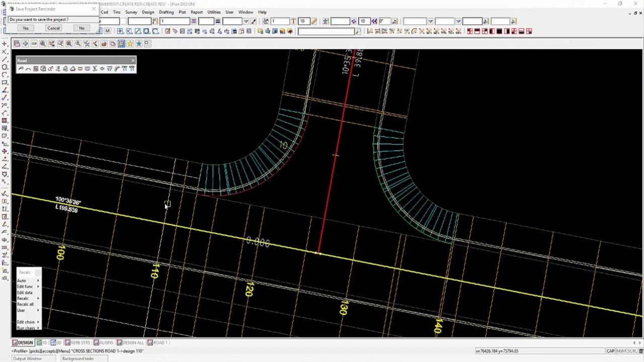Click the text height T icon

293,21
